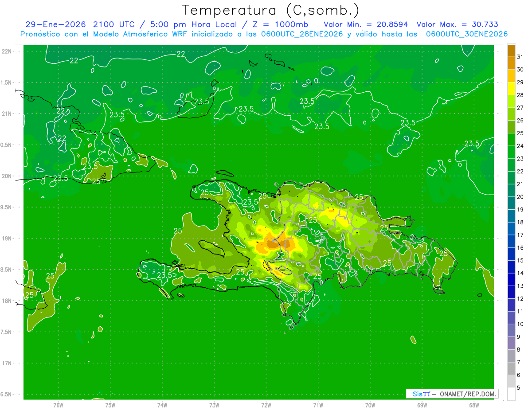The image size is (532, 411).
Task: Click the longitude axis label "69W"
Action: (422, 405)
